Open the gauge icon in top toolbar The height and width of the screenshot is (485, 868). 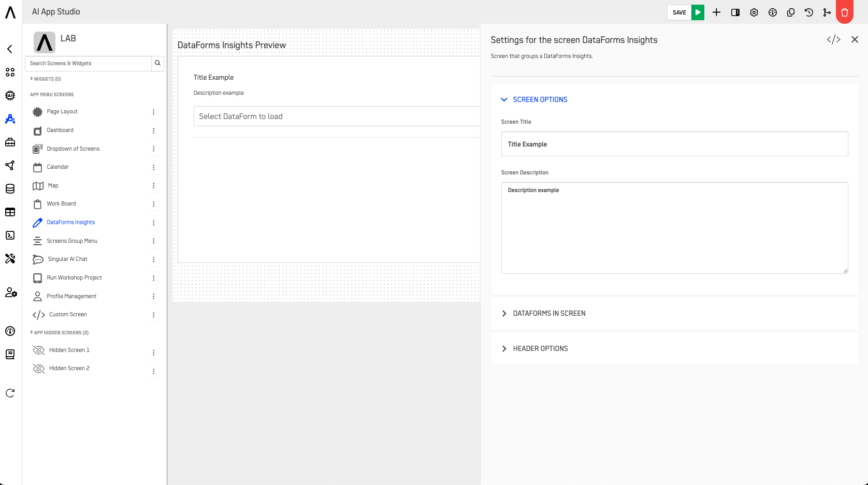[773, 12]
